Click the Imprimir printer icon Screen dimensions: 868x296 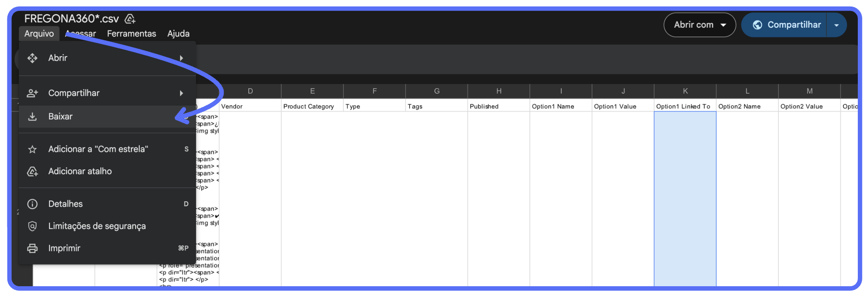click(x=33, y=248)
